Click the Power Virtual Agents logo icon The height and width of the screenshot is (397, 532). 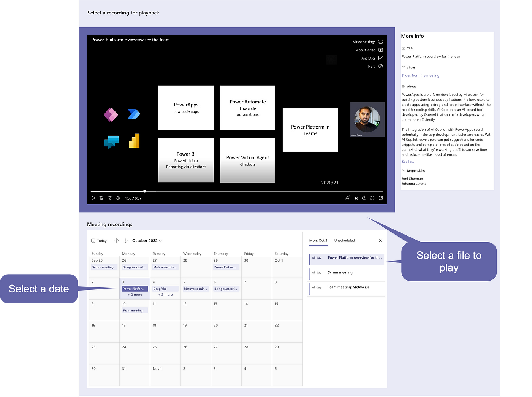[111, 142]
